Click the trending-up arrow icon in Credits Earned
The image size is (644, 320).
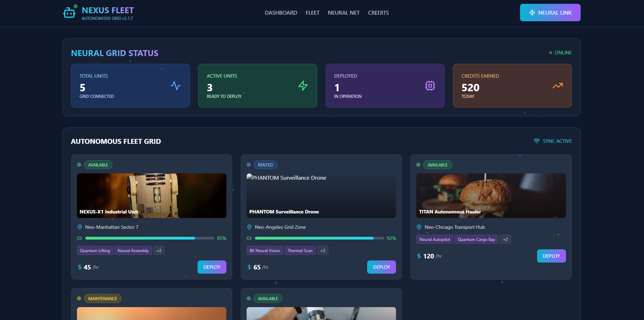[x=558, y=86]
